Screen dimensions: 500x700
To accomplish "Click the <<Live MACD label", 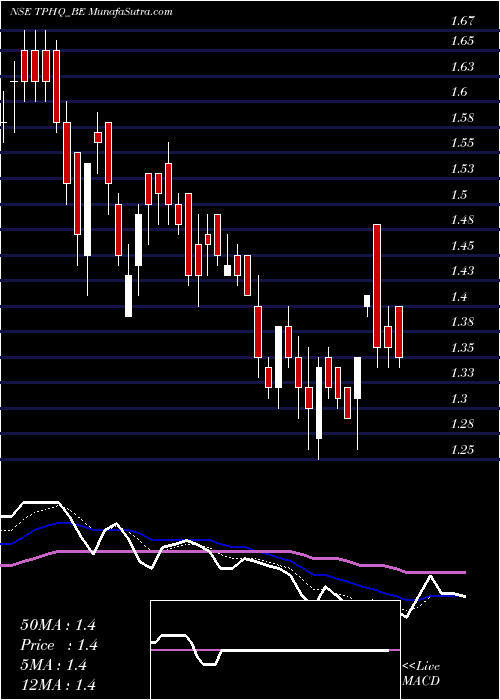I will (421, 674).
